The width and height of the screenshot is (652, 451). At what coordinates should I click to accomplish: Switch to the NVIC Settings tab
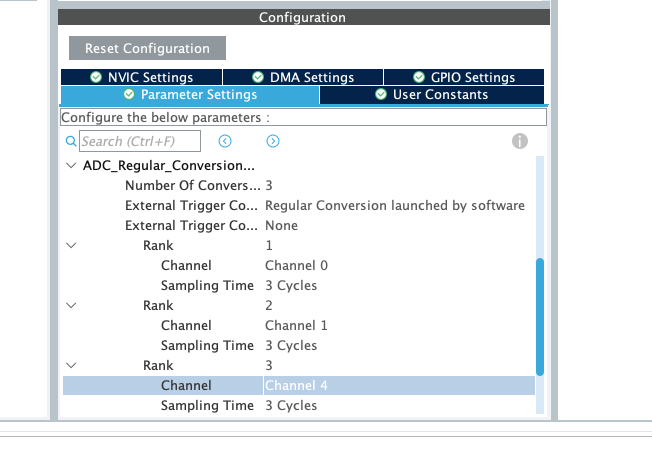pos(141,77)
